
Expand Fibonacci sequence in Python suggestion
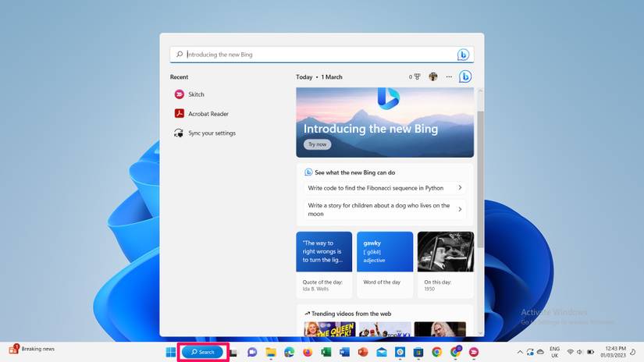click(x=384, y=188)
